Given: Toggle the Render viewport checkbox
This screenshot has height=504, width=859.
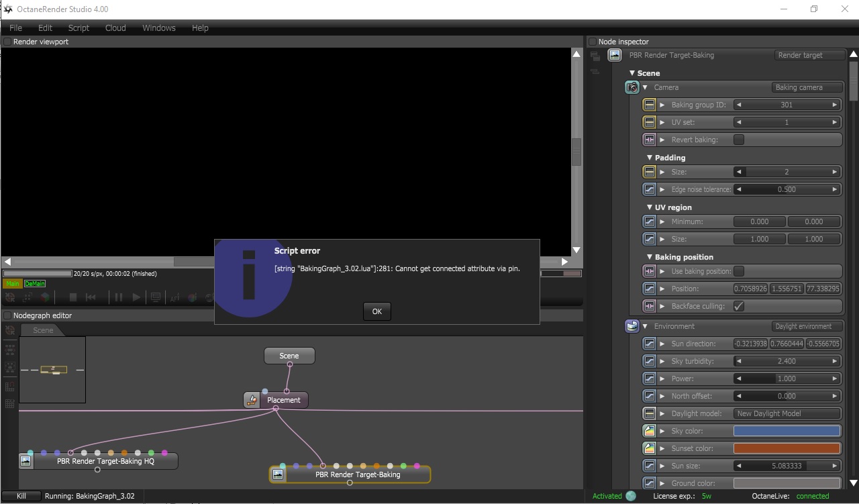Looking at the screenshot, I should tap(8, 42).
